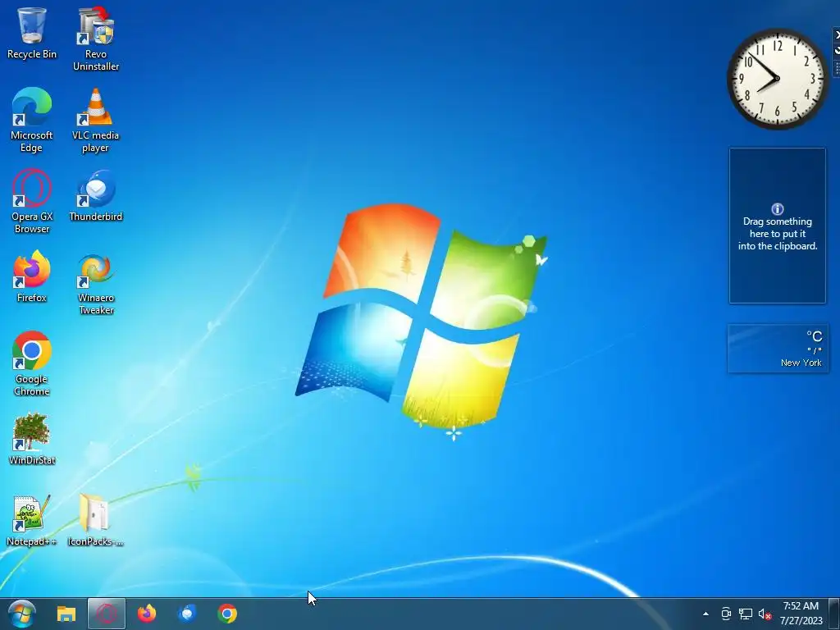The width and height of the screenshot is (840, 630).
Task: Click the clipboard gadget info icon
Action: coord(778,209)
